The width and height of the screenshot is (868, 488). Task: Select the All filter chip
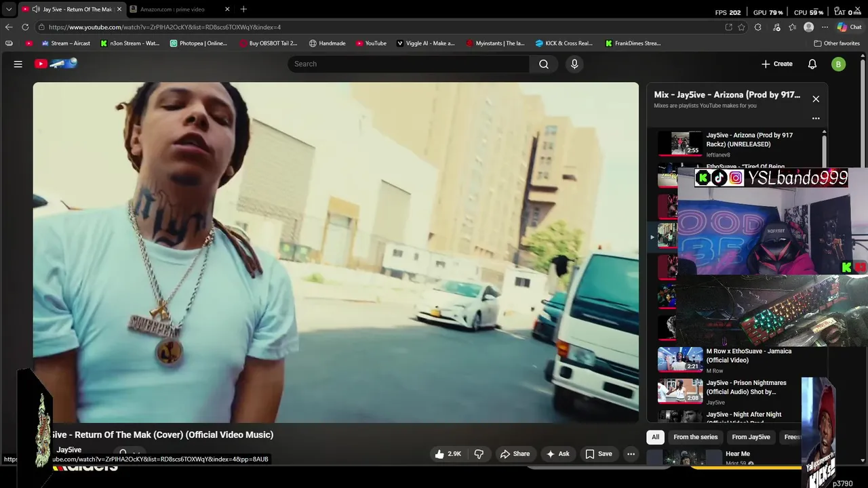tap(655, 437)
